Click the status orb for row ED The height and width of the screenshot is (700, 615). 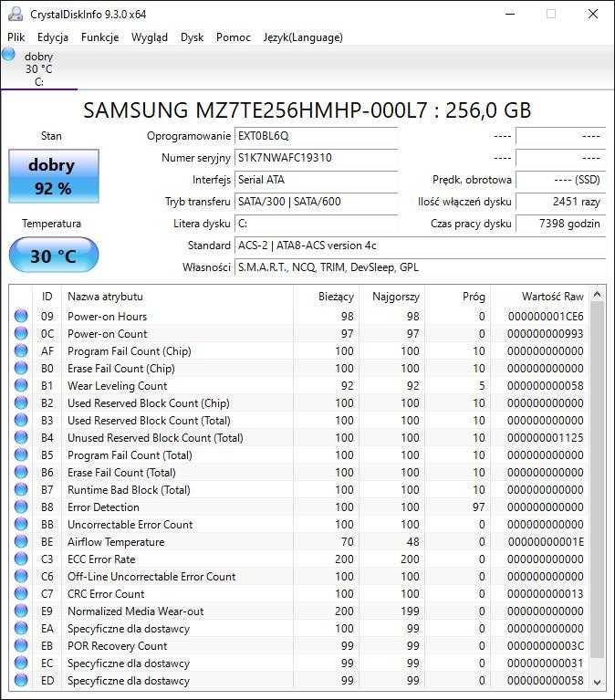point(21,680)
